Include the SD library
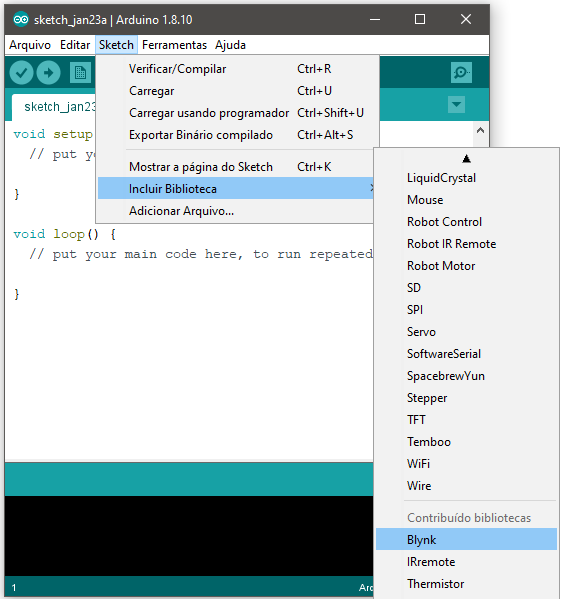 coord(466,288)
